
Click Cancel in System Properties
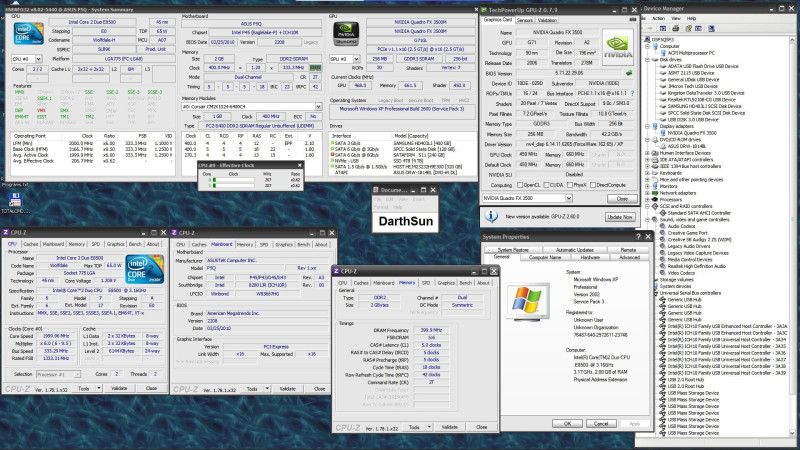tap(601, 423)
